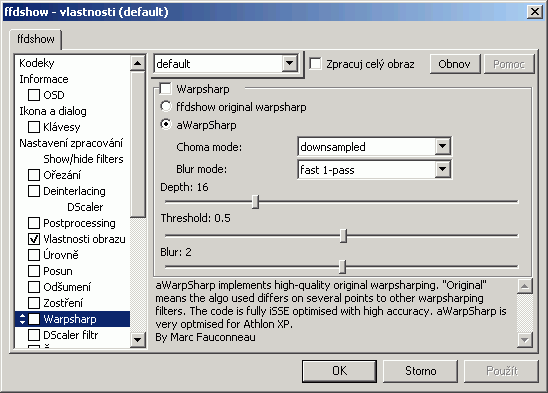This screenshot has height=393, width=548.
Task: Uncheck the Vlastnosti obrazu checkbox
Action: (x=34, y=239)
